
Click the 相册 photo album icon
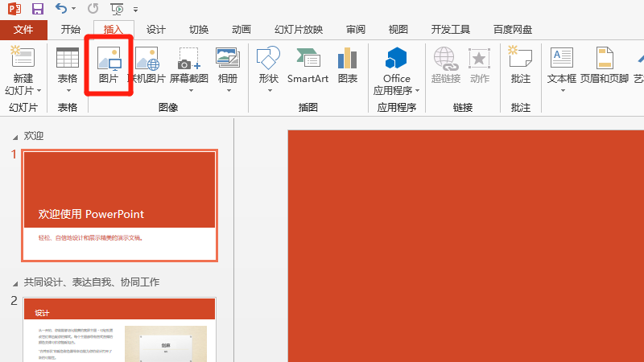coord(228,57)
